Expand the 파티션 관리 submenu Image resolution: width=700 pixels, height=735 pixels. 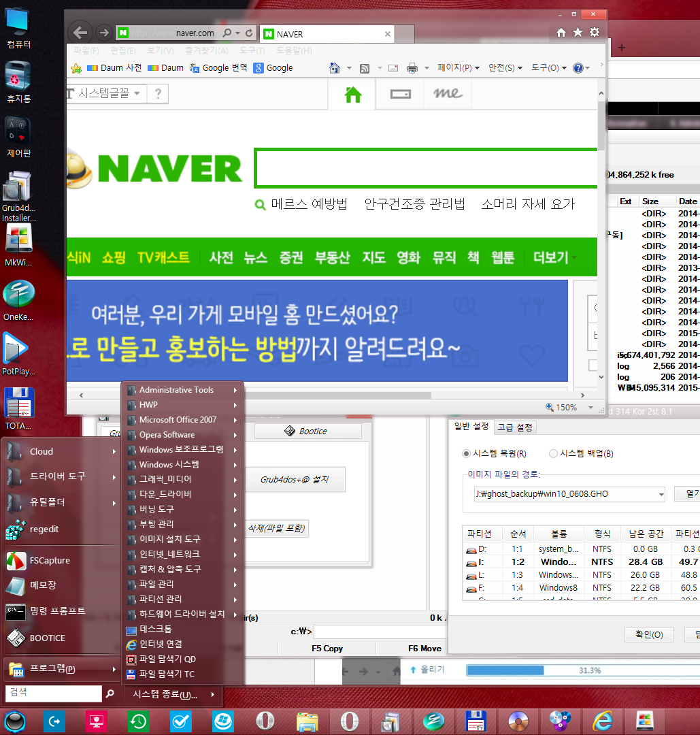(183, 599)
